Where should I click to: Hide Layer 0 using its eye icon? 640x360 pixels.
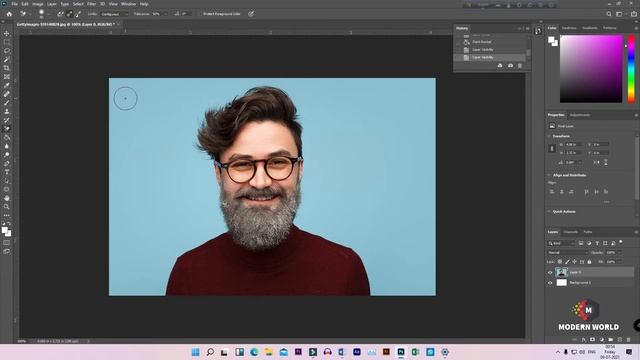coord(550,272)
